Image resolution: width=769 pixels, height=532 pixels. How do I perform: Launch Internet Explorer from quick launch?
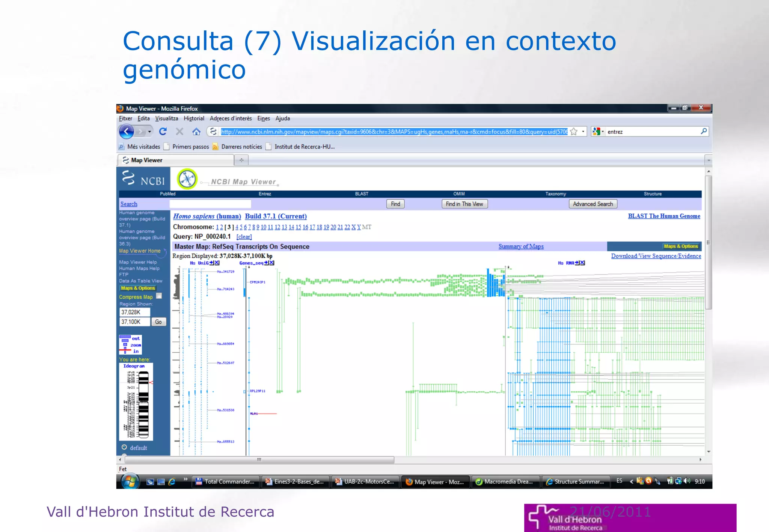(172, 482)
